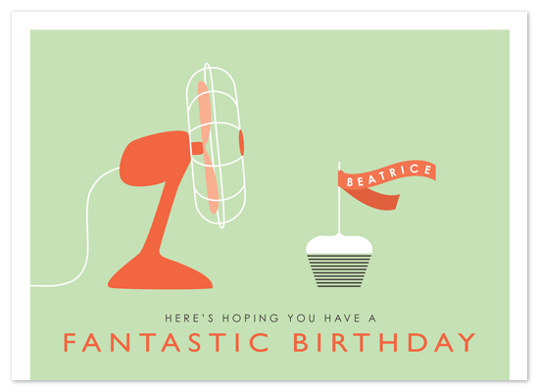Click the word BIRTHDAY
The width and height of the screenshot is (539, 392).
384,342
